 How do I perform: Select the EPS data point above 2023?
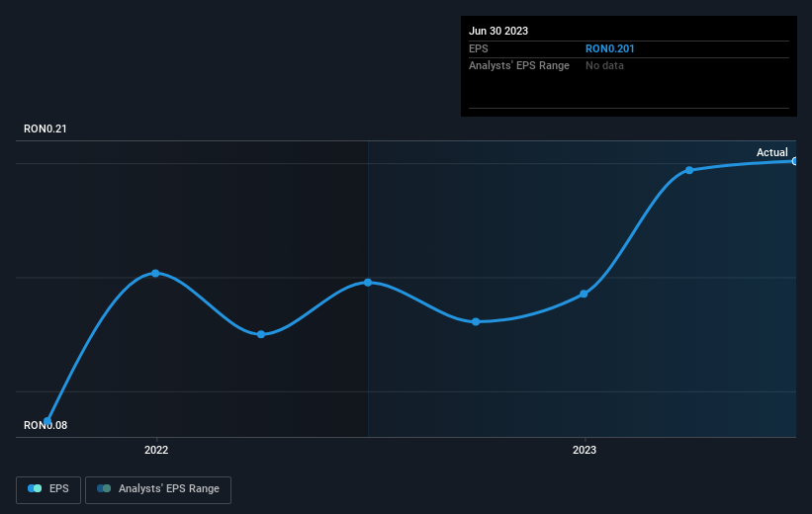tap(584, 294)
